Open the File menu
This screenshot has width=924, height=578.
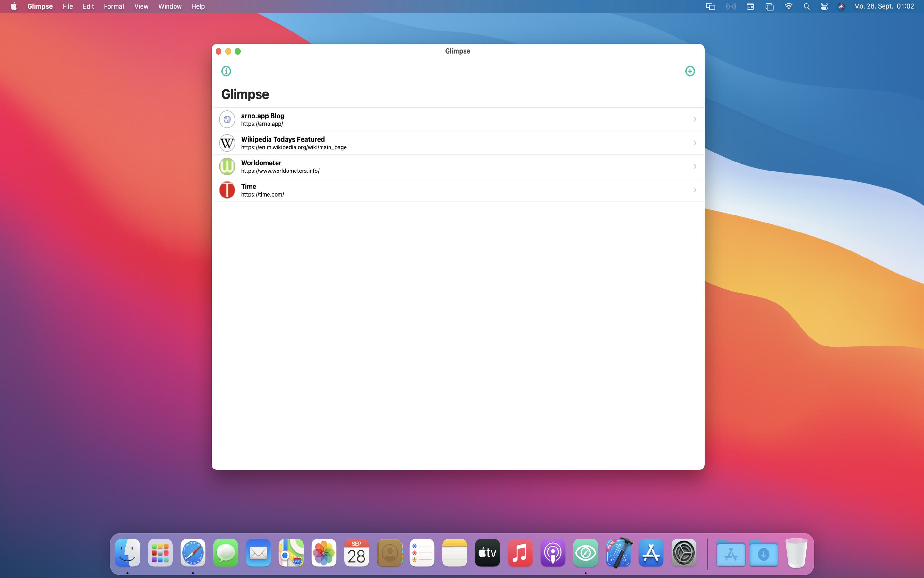68,6
